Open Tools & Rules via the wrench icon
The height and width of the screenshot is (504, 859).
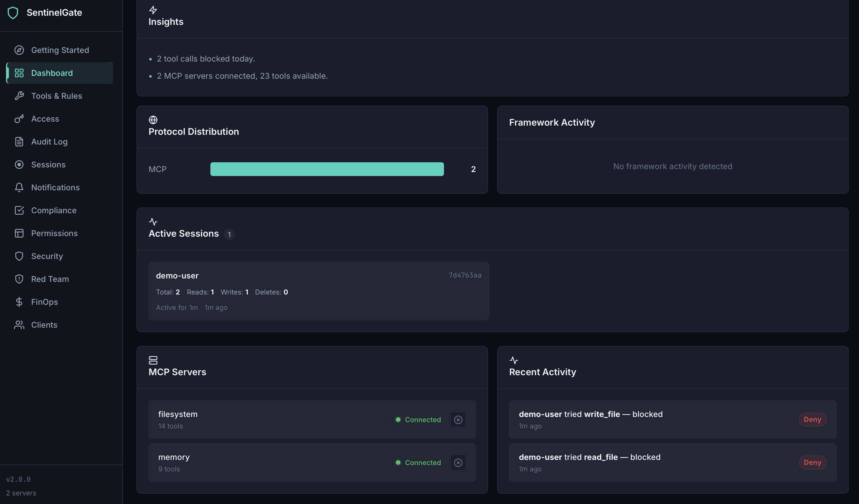point(19,96)
